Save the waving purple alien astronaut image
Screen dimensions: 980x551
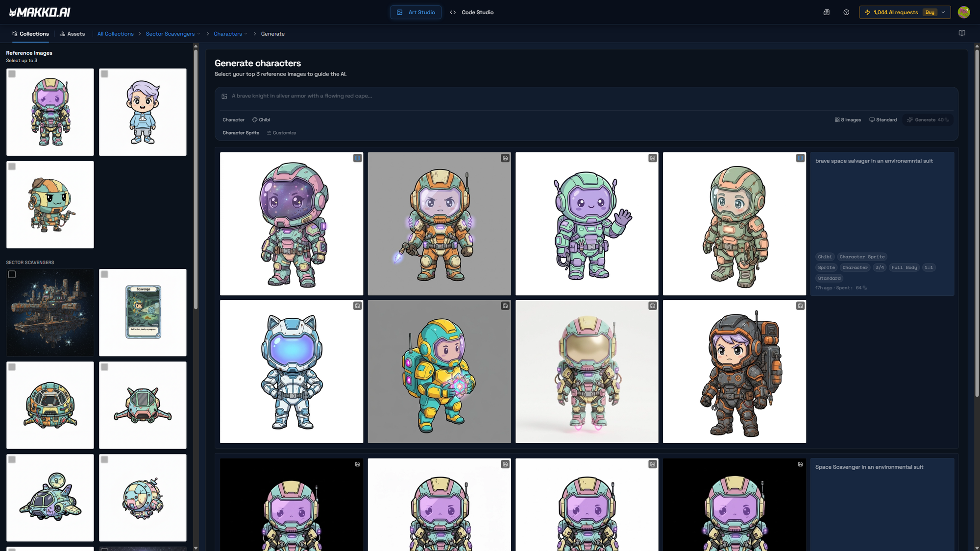pyautogui.click(x=653, y=158)
